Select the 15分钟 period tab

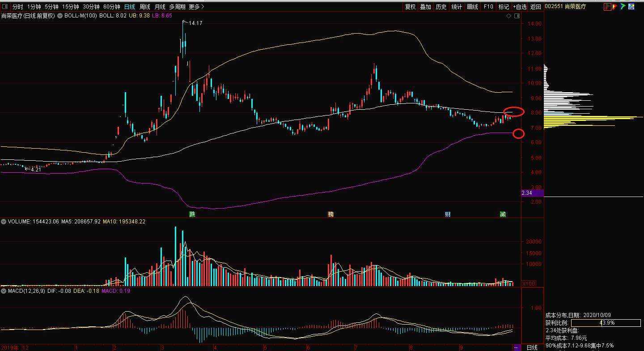pos(71,7)
